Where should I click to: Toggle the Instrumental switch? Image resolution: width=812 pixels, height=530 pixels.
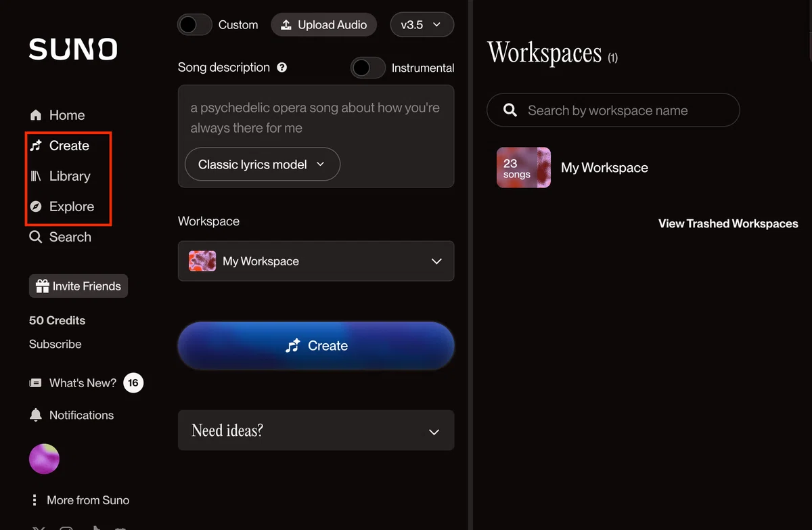368,68
